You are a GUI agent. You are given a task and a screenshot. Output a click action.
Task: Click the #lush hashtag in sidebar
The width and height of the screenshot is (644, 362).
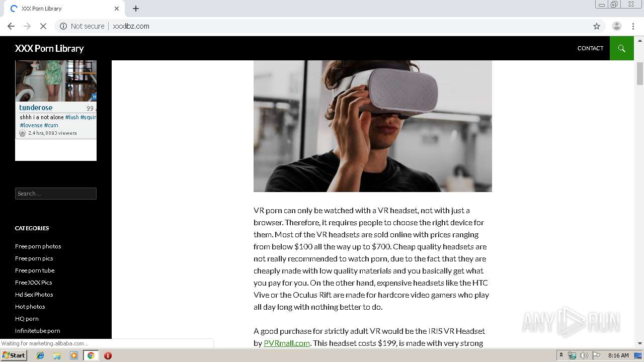click(72, 117)
